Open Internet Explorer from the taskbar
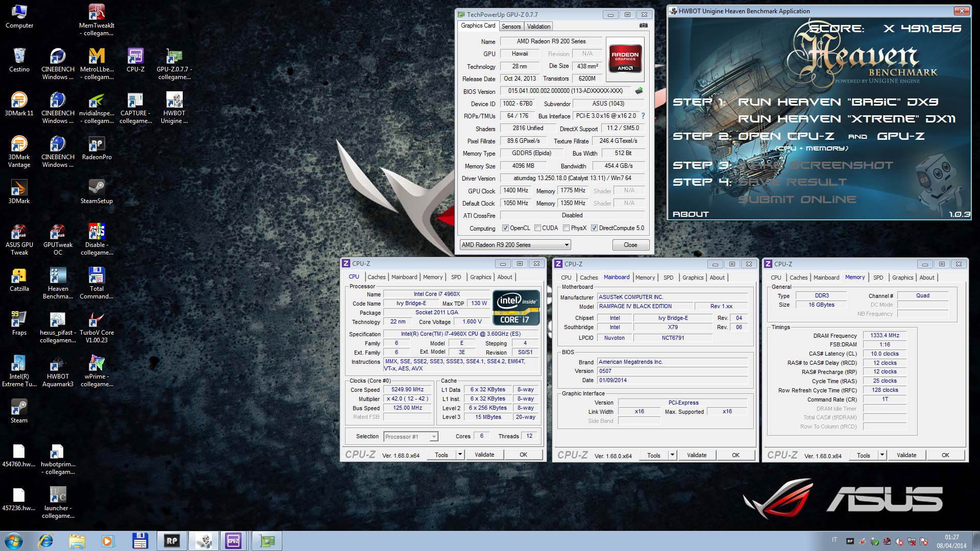 [46, 541]
